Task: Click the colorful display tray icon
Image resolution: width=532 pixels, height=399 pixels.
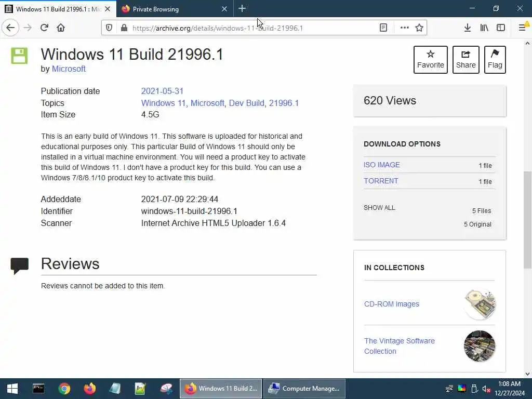Action: point(462,389)
